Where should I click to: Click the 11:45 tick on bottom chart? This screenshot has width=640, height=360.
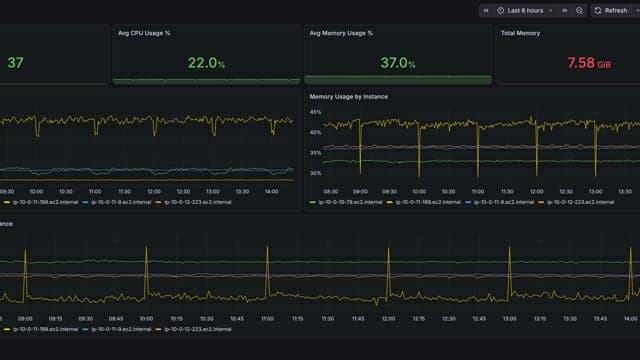tap(358, 318)
